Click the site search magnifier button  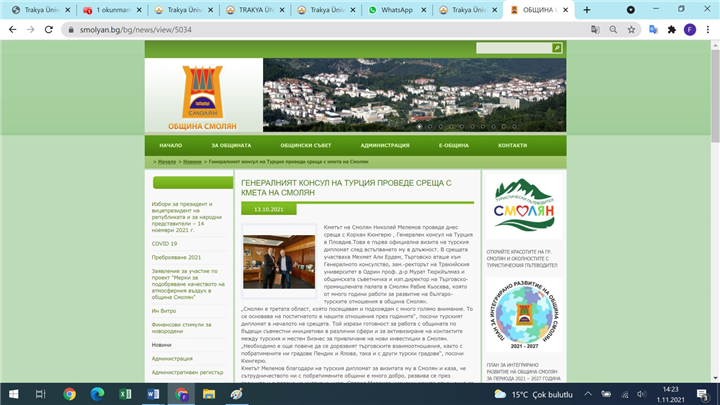click(x=557, y=48)
